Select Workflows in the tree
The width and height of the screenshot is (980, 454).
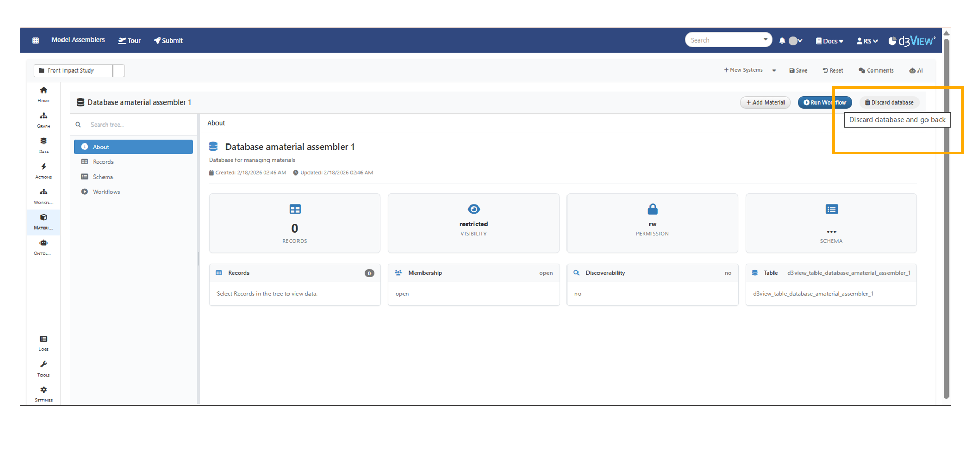tap(106, 192)
